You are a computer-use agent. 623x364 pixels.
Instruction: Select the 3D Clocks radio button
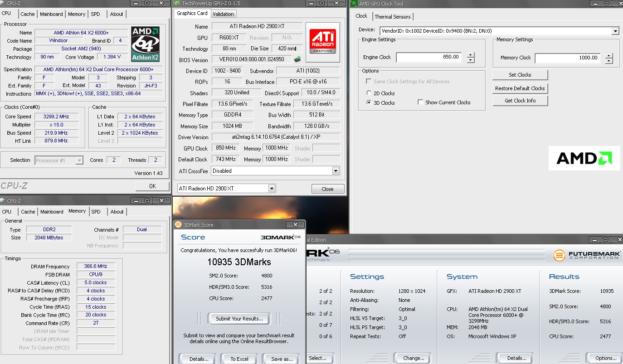(x=369, y=103)
